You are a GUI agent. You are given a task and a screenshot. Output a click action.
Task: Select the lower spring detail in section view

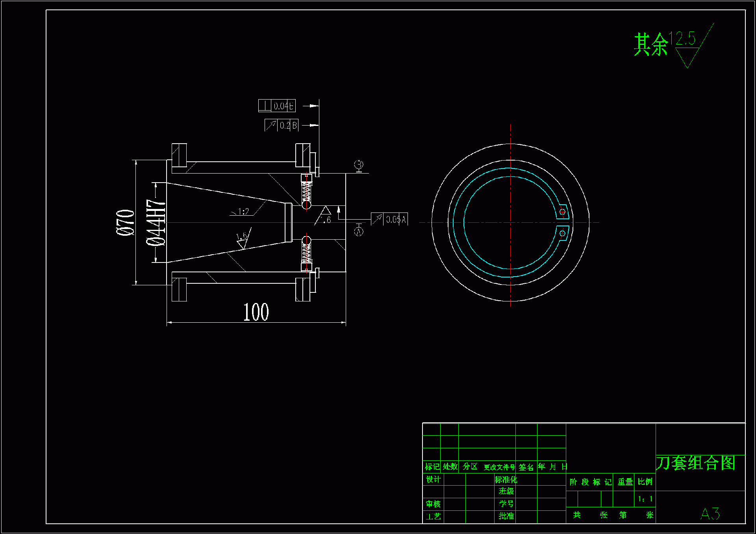[306, 253]
